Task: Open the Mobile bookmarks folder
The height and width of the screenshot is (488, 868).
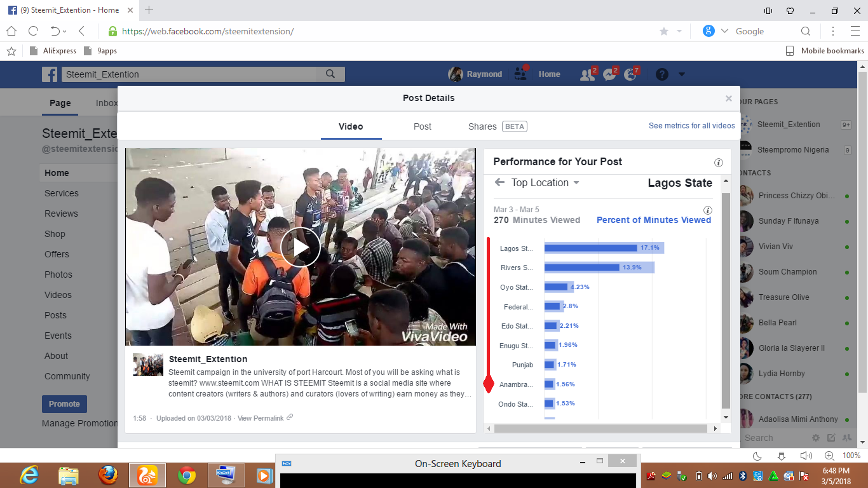Action: point(825,51)
